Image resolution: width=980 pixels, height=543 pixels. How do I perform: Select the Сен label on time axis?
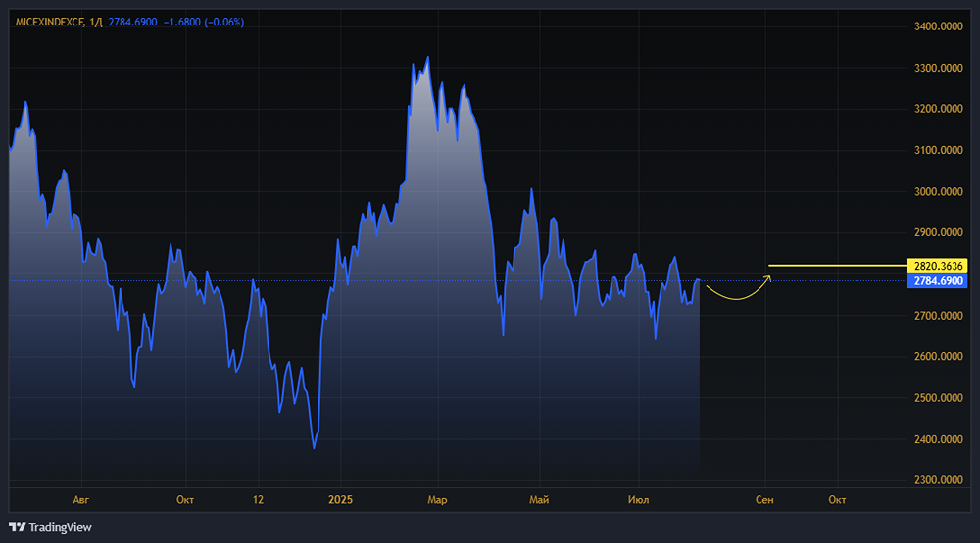pyautogui.click(x=764, y=500)
